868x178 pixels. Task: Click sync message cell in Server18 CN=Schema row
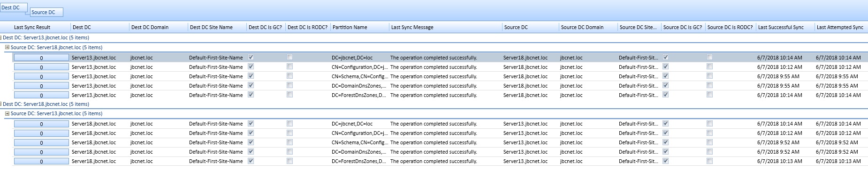tap(434, 142)
